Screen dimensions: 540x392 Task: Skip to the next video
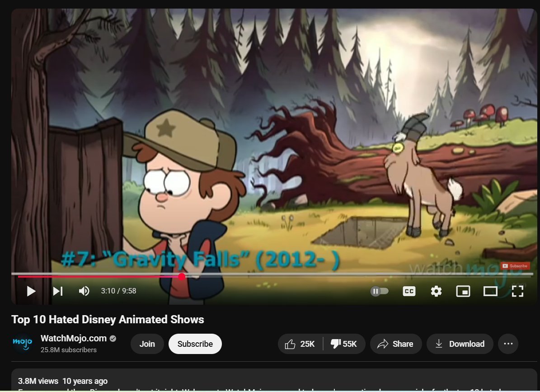(58, 291)
